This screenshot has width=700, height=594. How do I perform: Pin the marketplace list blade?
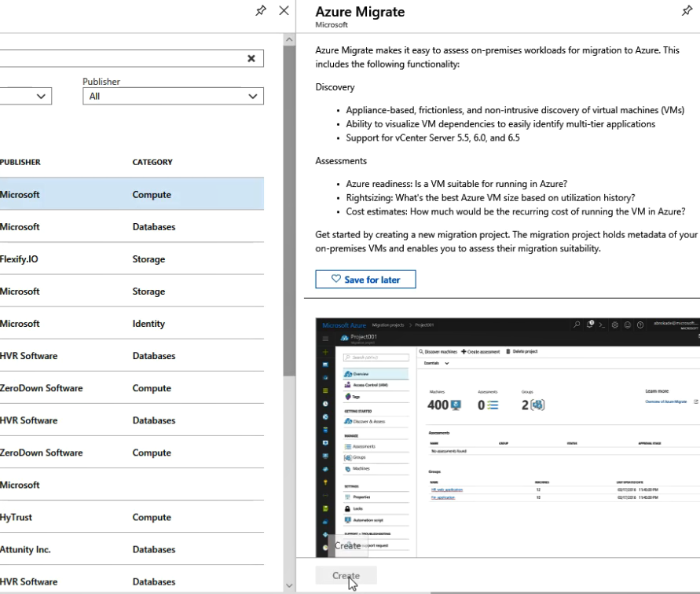pos(261,10)
